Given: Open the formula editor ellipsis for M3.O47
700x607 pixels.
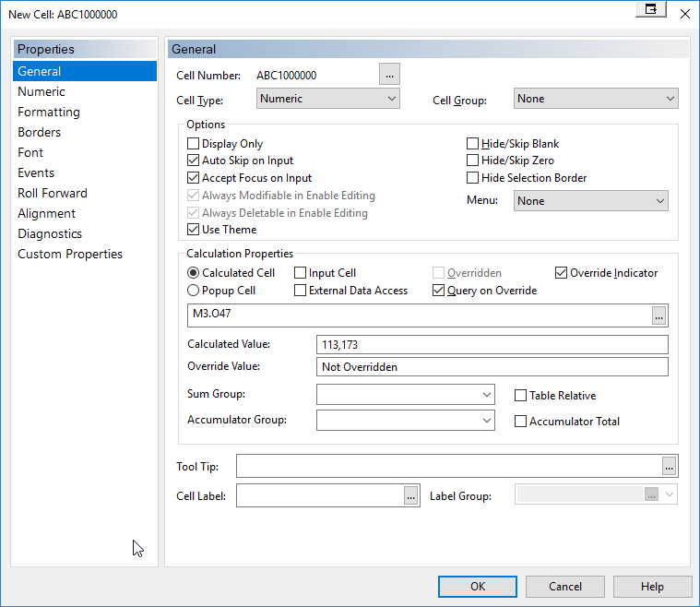Looking at the screenshot, I should [658, 315].
